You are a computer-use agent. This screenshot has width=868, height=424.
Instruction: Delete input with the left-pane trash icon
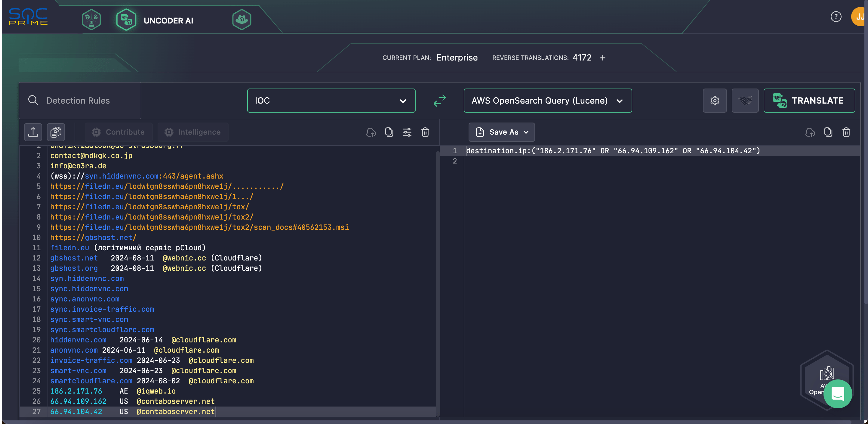pos(425,132)
